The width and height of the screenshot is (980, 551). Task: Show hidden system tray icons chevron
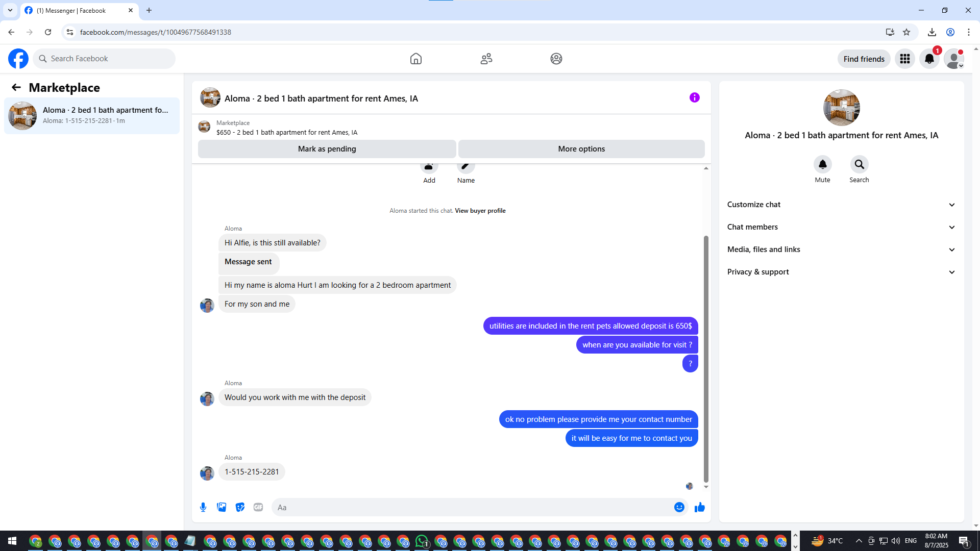pyautogui.click(x=859, y=541)
